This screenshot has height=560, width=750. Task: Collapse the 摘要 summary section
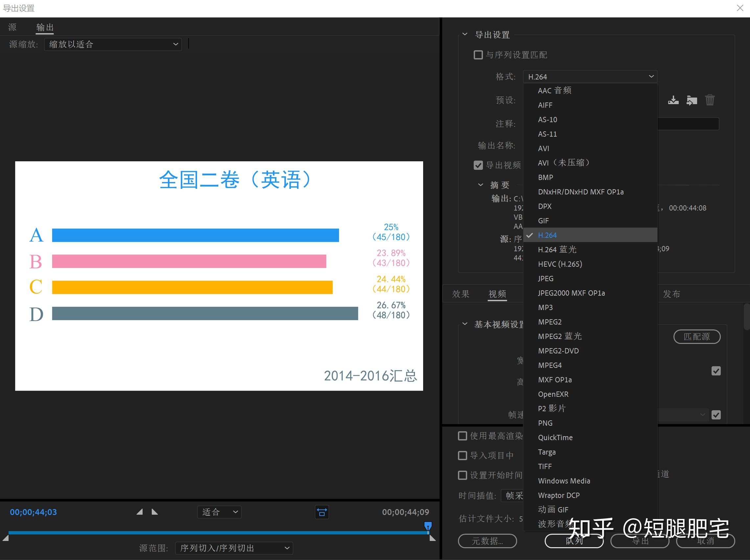(x=480, y=185)
